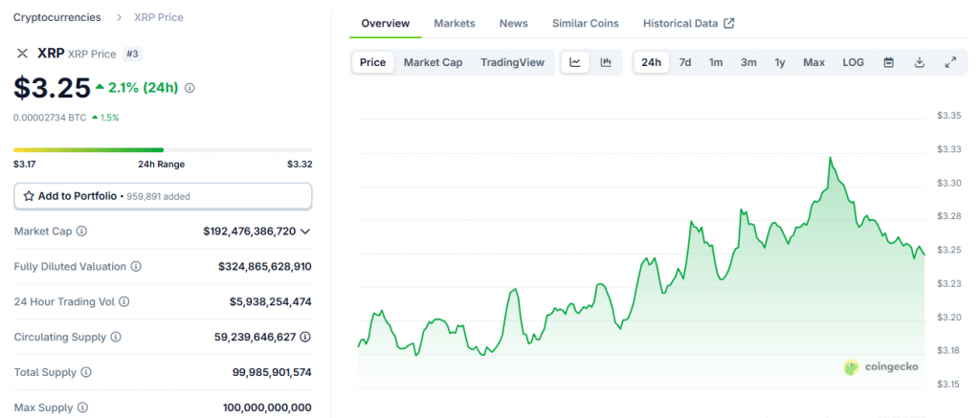
Task: Click info icon beside 2.1% (24h)
Action: [190, 88]
